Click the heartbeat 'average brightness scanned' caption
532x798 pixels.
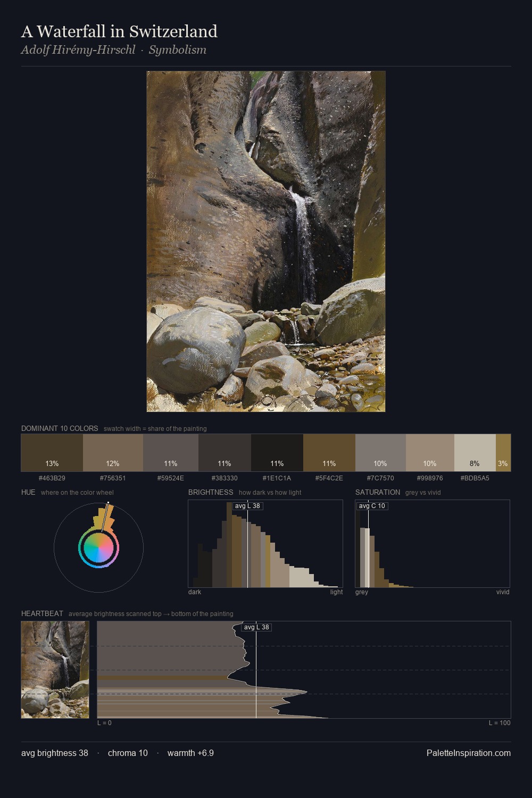click(x=151, y=613)
